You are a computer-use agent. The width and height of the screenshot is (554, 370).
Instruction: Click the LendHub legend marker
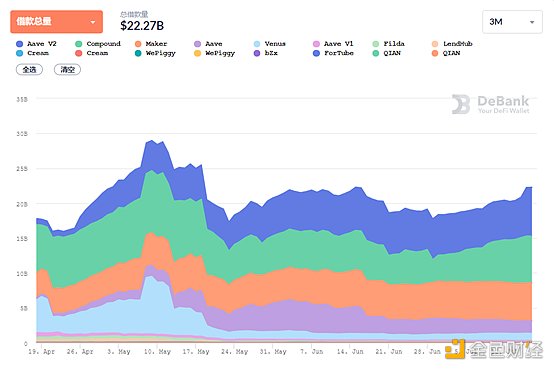pyautogui.click(x=435, y=44)
